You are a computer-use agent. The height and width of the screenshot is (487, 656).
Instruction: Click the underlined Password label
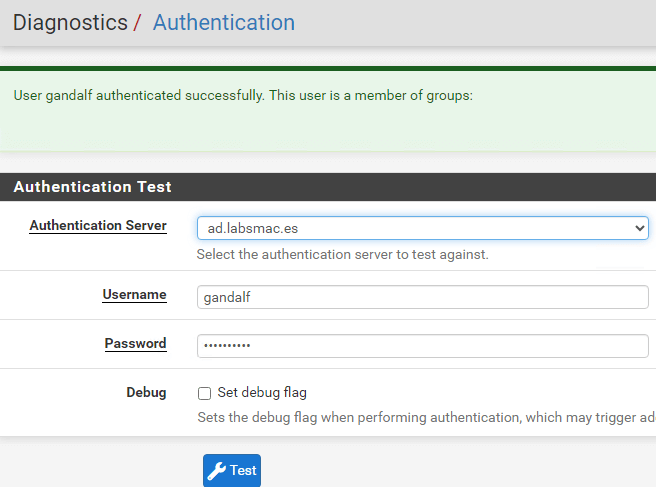point(135,343)
